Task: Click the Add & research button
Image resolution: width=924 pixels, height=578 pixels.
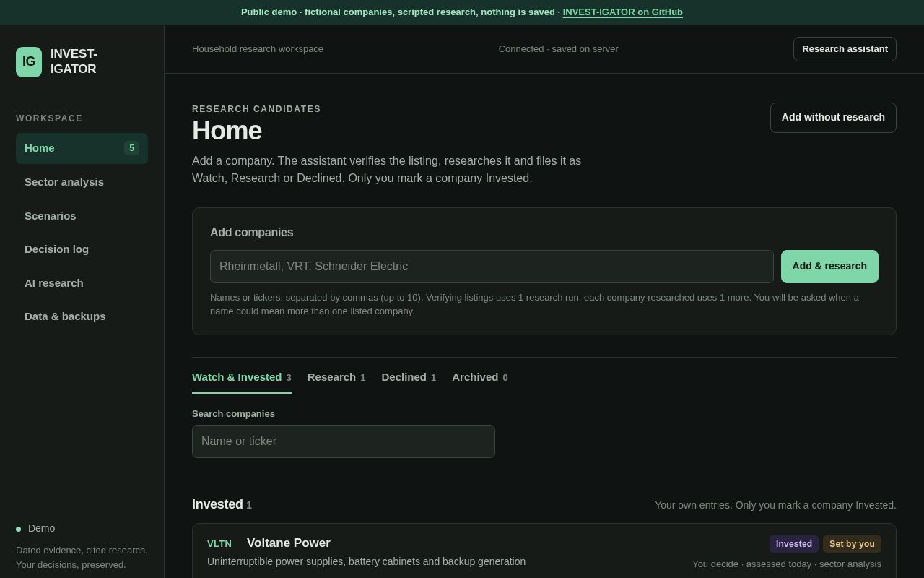Action: point(829,267)
